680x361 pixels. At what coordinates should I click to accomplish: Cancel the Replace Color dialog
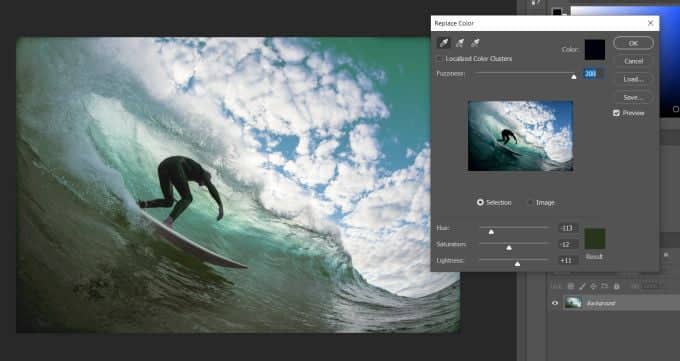pos(633,61)
